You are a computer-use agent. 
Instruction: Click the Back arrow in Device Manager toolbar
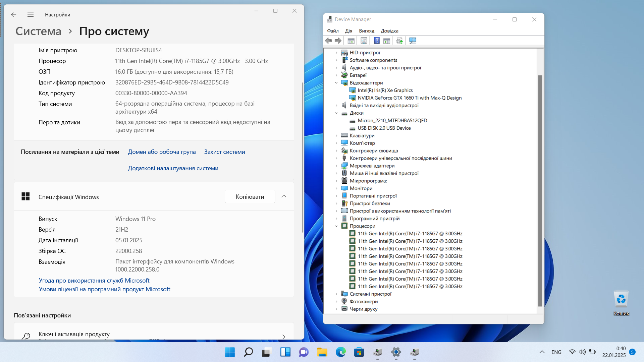click(328, 41)
